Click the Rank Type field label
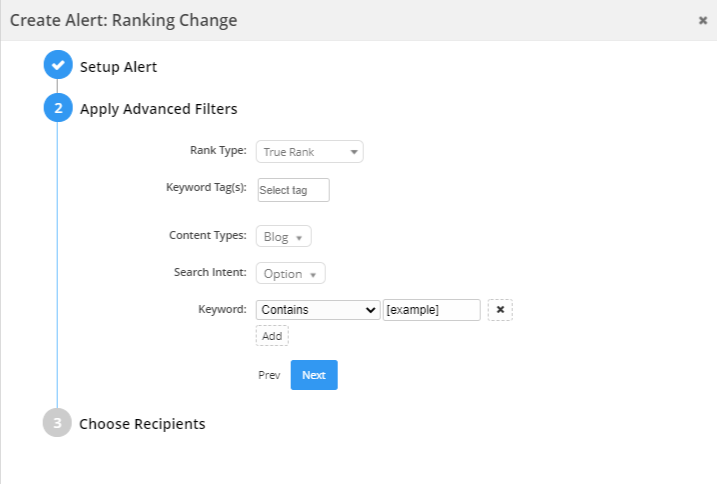The height and width of the screenshot is (484, 717). [x=218, y=150]
